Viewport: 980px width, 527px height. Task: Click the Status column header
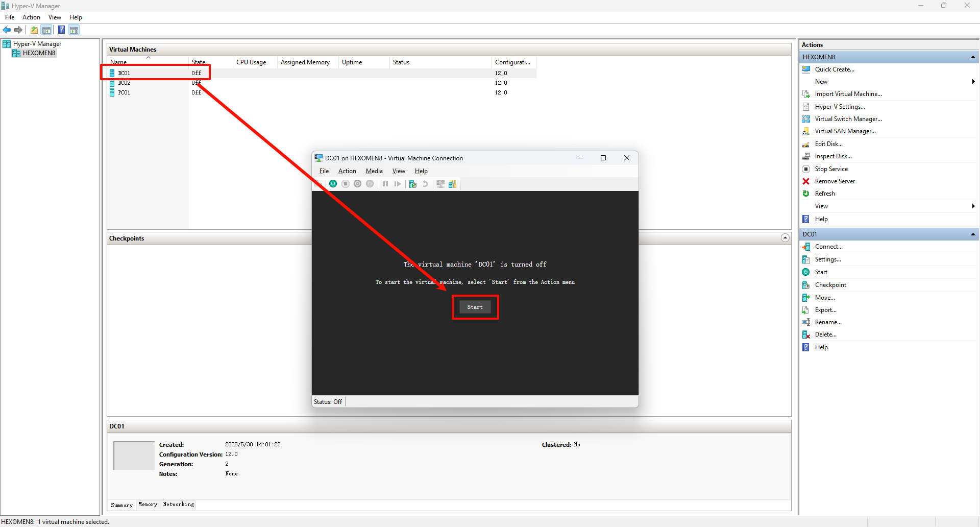[x=440, y=62]
